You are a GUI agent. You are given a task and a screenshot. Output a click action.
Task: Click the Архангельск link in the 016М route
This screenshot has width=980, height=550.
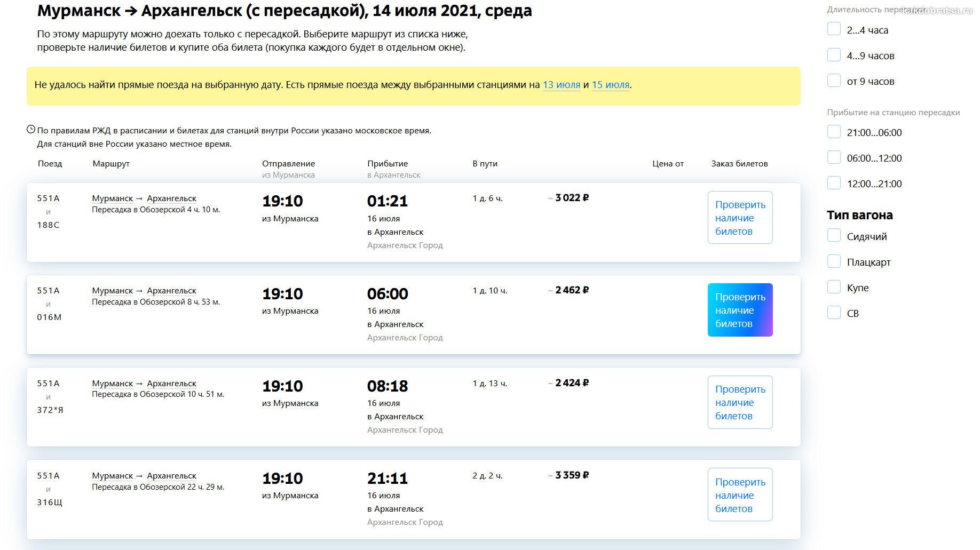tap(171, 291)
